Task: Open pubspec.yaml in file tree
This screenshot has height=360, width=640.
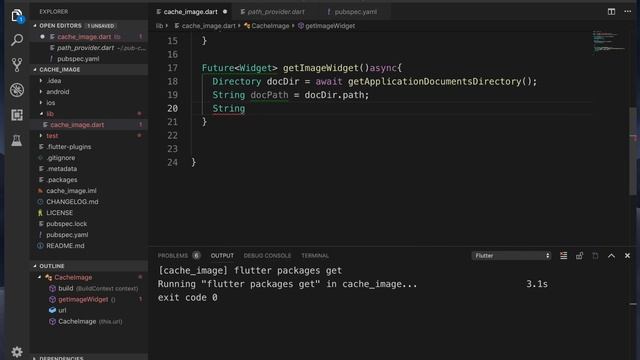Action: (x=67, y=235)
